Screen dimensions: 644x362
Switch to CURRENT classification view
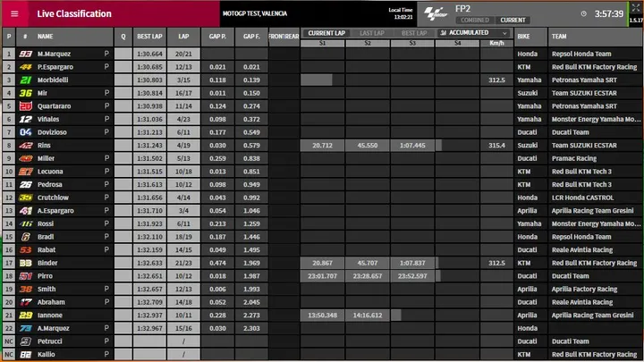point(513,20)
